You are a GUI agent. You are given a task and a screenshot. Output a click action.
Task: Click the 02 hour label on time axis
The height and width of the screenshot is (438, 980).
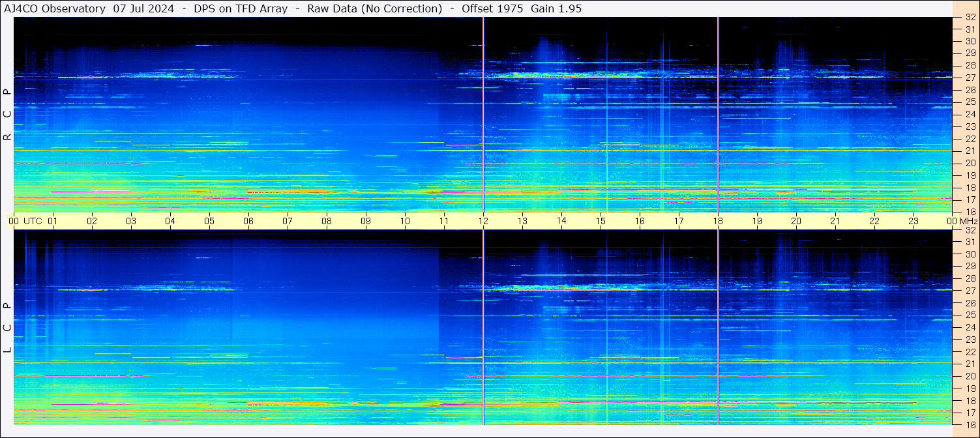[x=92, y=221]
